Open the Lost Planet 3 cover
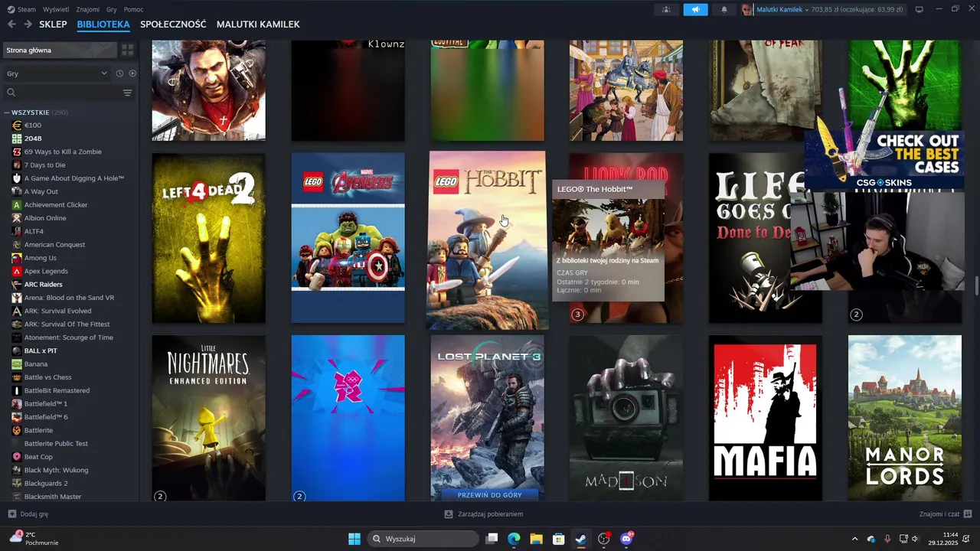980x551 pixels. click(x=487, y=418)
